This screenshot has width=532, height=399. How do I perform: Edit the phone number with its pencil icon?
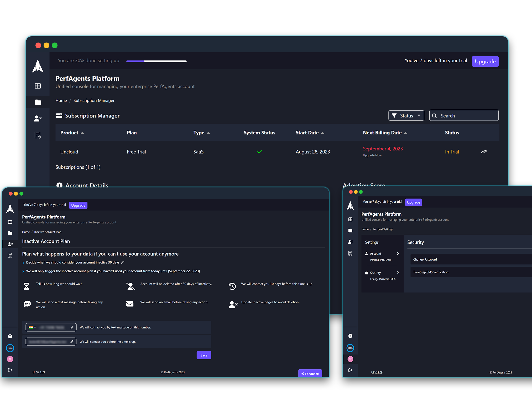[72, 327]
